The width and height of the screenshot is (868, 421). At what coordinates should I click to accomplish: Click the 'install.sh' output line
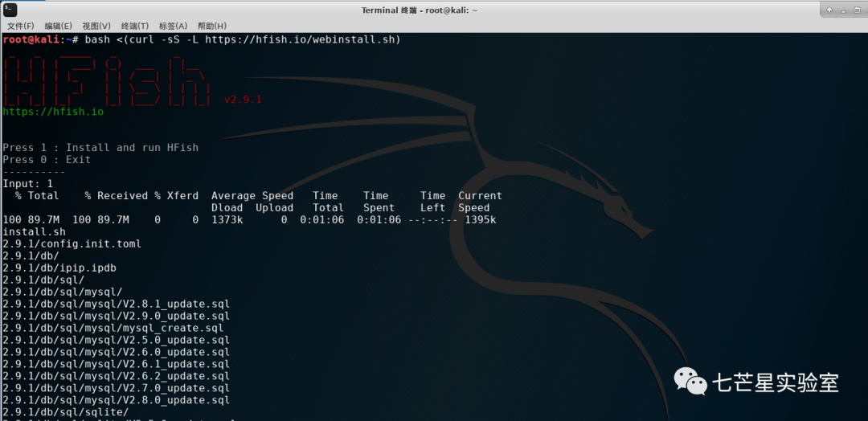34,232
